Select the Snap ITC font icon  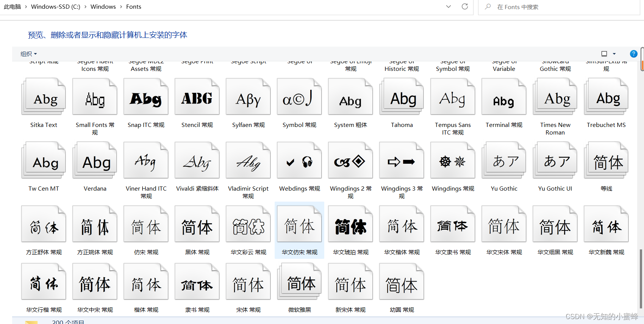(146, 97)
